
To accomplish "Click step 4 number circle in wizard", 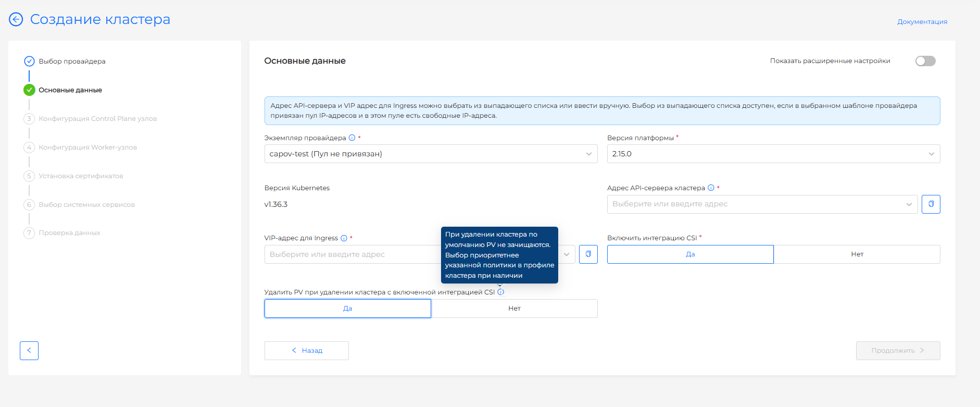I will [29, 147].
